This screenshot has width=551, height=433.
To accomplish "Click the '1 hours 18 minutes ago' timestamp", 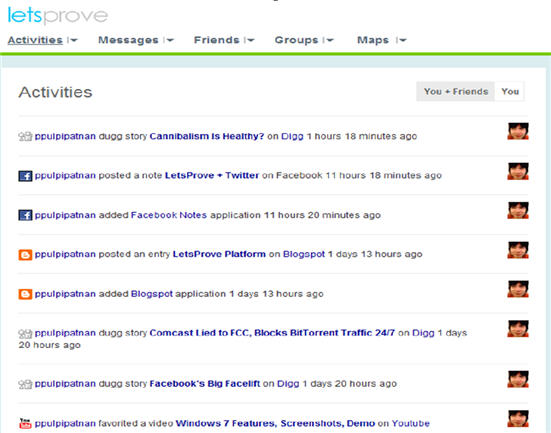I will pyautogui.click(x=362, y=136).
